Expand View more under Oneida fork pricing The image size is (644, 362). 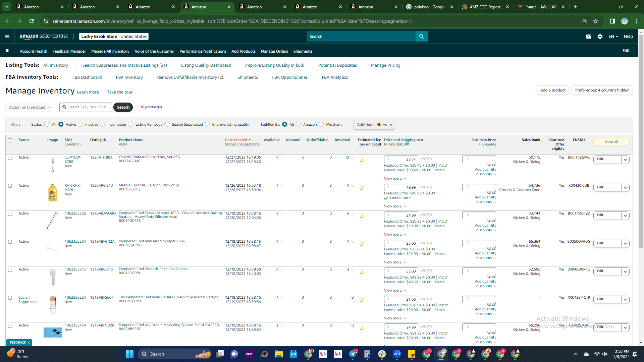click(x=395, y=179)
